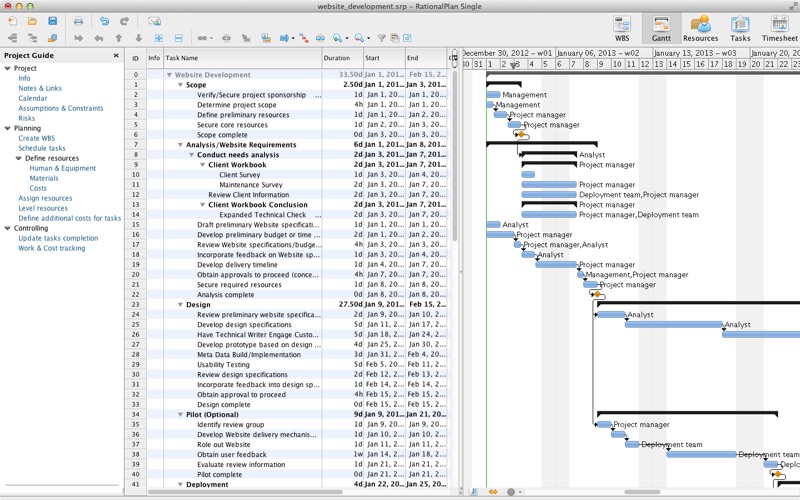Click the envelope email icon
Image resolution: width=800 pixels, height=500 pixels.
154,21
